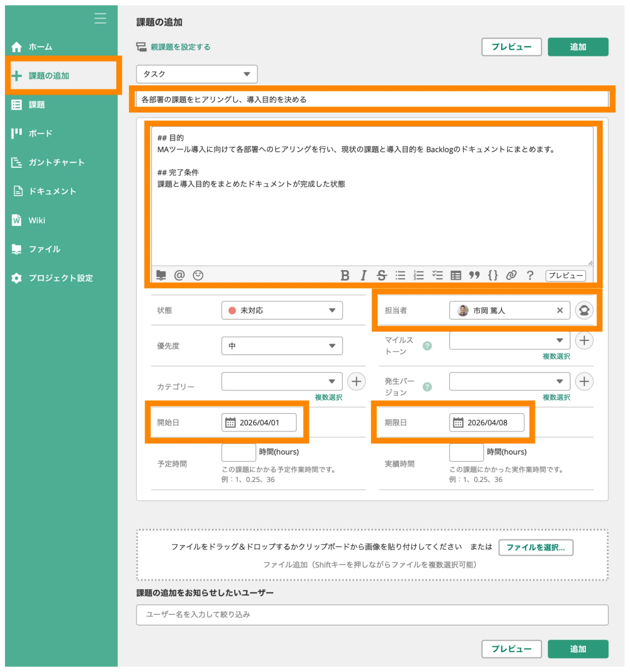This screenshot has width=630, height=672.
Task: Insert a code block
Action: 493,276
